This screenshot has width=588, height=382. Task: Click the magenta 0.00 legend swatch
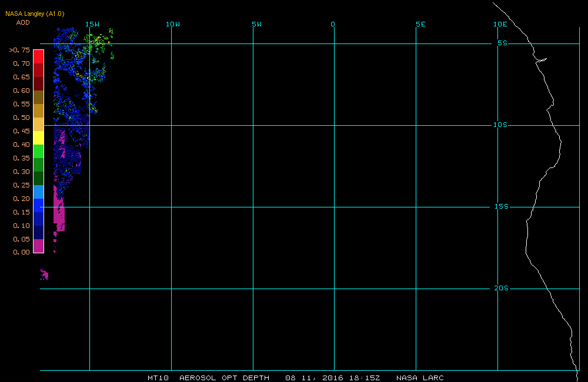(39, 246)
